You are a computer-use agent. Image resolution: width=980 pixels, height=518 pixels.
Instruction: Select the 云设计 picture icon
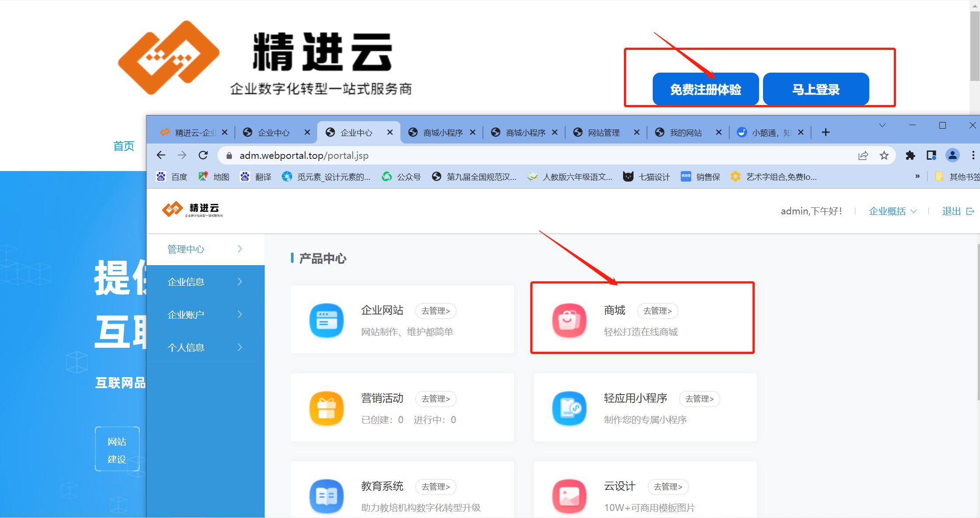[x=569, y=496]
